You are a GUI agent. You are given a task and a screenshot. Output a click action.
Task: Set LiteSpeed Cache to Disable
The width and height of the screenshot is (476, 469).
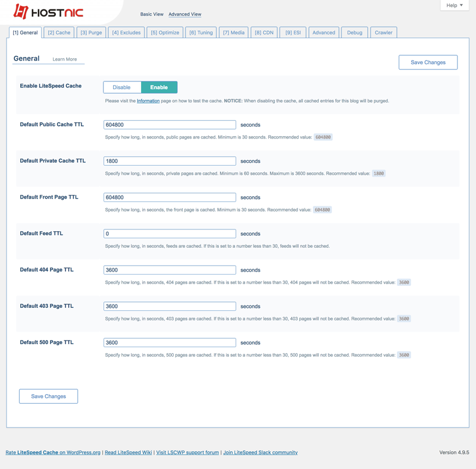pyautogui.click(x=122, y=87)
